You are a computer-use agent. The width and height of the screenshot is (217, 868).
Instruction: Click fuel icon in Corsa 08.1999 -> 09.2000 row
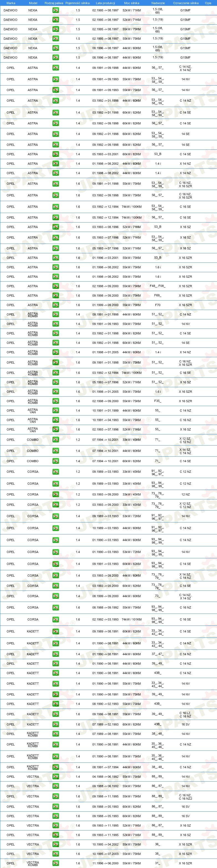(x=55, y=596)
